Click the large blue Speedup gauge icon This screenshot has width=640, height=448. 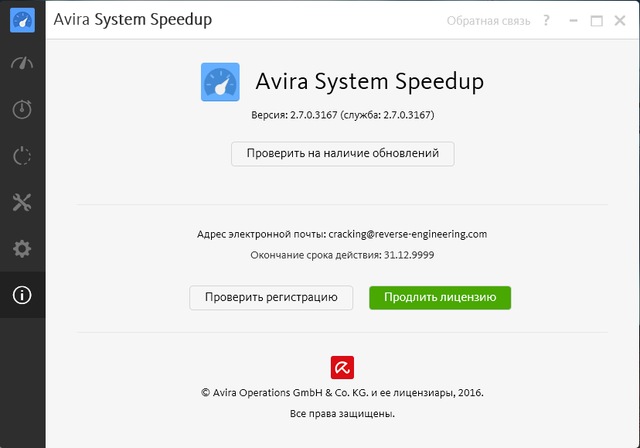tap(220, 82)
